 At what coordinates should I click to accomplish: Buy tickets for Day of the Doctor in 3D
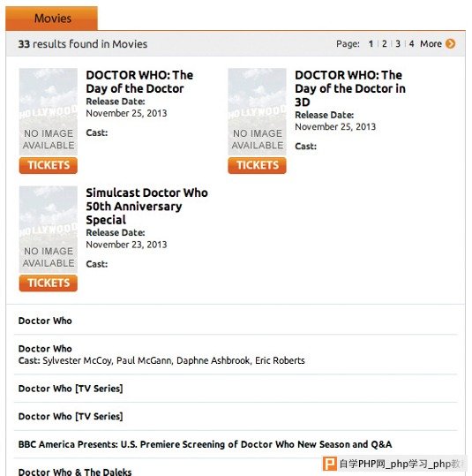tap(257, 165)
